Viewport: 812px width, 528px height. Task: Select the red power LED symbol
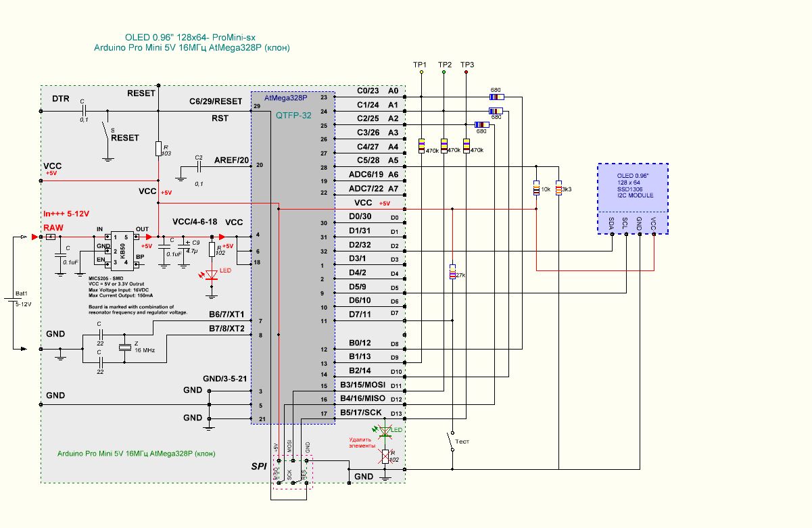click(x=212, y=274)
